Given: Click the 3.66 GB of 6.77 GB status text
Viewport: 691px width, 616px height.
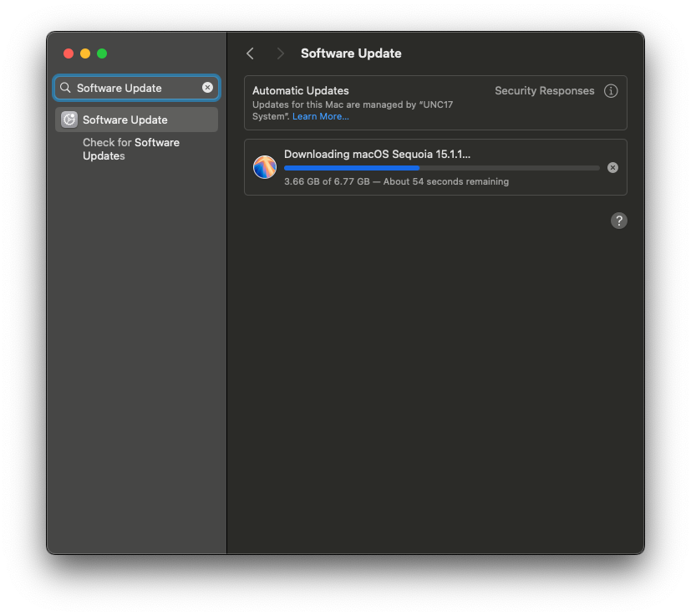Looking at the screenshot, I should pyautogui.click(x=396, y=181).
